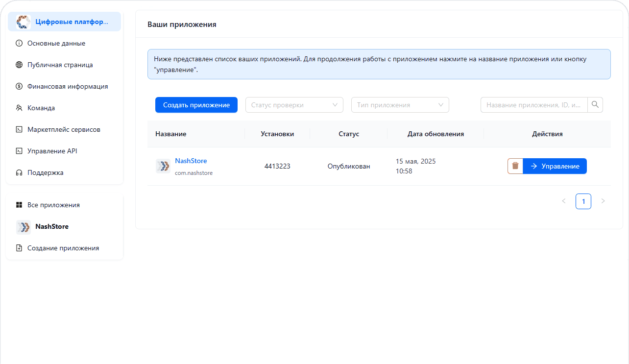Image resolution: width=629 pixels, height=364 pixels.
Task: Click the com.nashstore package name
Action: pyautogui.click(x=194, y=173)
